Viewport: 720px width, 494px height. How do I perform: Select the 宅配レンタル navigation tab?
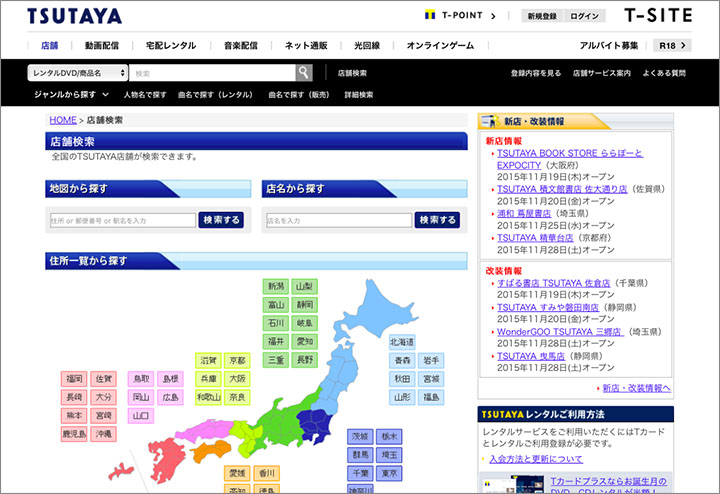pyautogui.click(x=171, y=45)
